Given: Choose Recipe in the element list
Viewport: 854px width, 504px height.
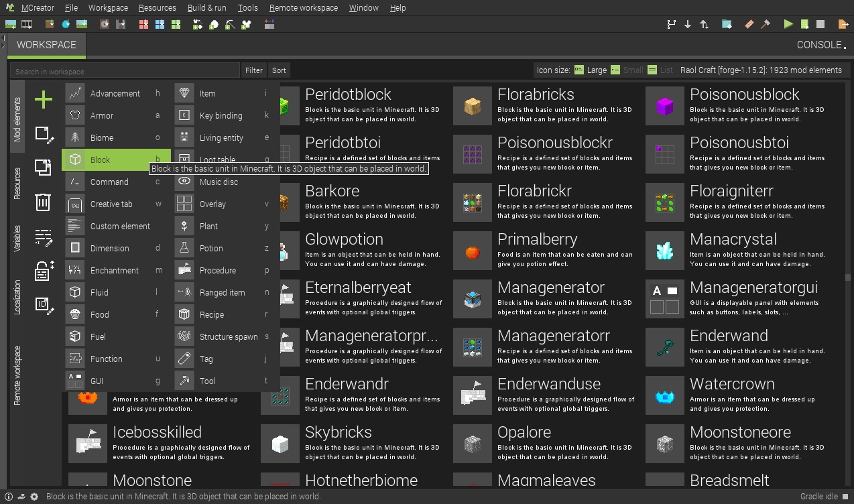Looking at the screenshot, I should [x=226, y=314].
